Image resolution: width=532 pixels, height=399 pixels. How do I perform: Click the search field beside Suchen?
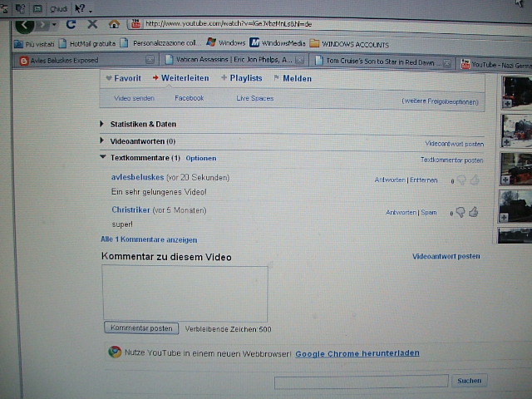point(362,382)
